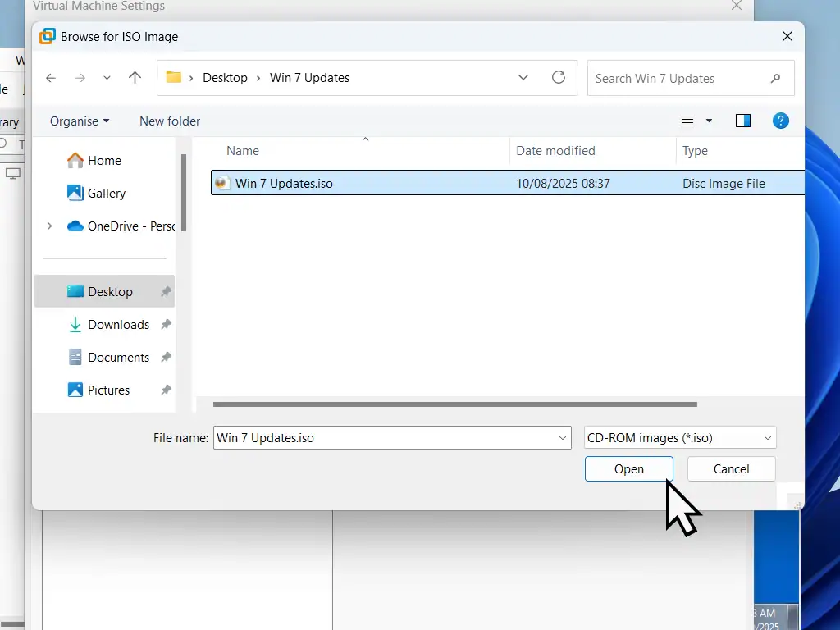Click the Cancel button
The height and width of the screenshot is (630, 840).
click(x=731, y=469)
